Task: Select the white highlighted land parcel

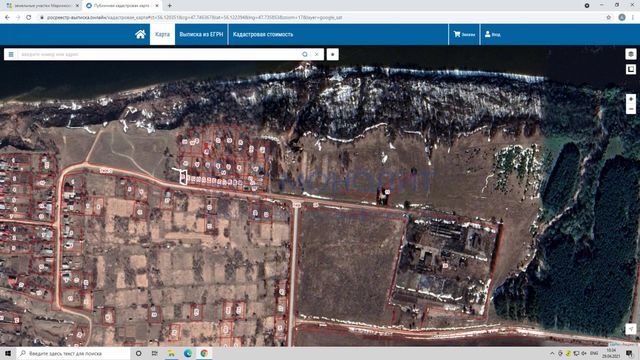Action: coord(183,177)
